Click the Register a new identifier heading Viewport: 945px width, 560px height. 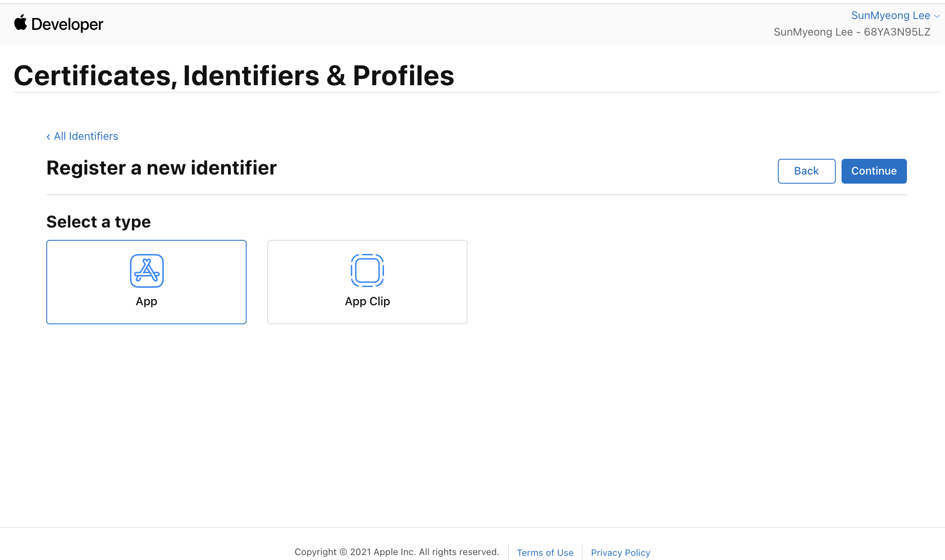tap(161, 168)
